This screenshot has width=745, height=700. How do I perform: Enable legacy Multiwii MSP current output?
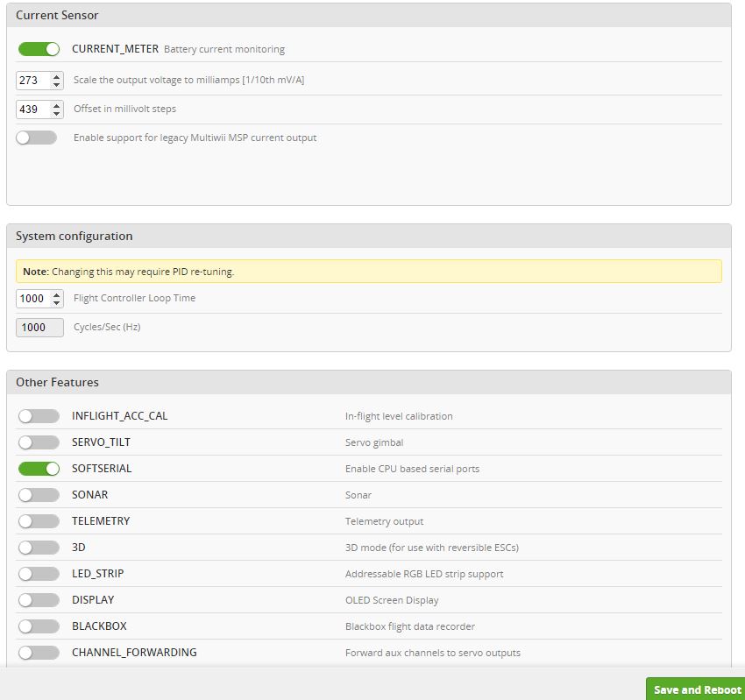pos(37,138)
